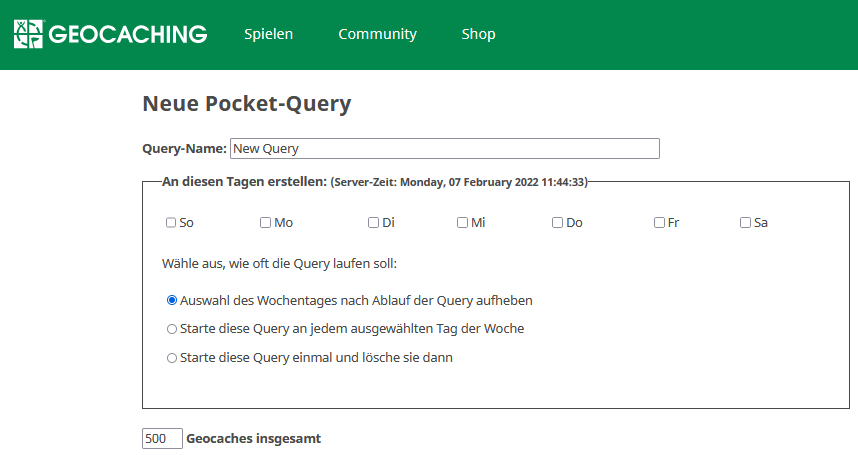This screenshot has height=455, width=858.
Task: Enable the Mo (Monday) checkbox
Action: tap(265, 223)
